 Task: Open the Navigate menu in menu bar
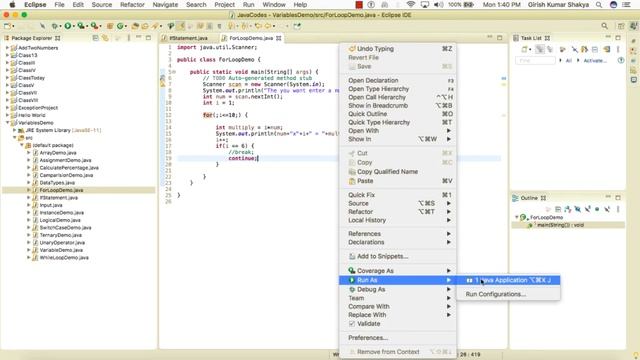pos(165,5)
